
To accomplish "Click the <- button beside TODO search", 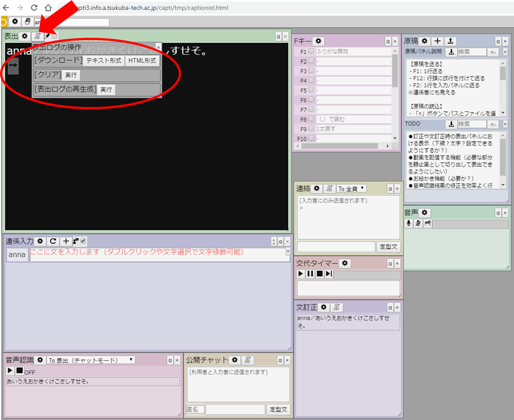I will tap(493, 124).
